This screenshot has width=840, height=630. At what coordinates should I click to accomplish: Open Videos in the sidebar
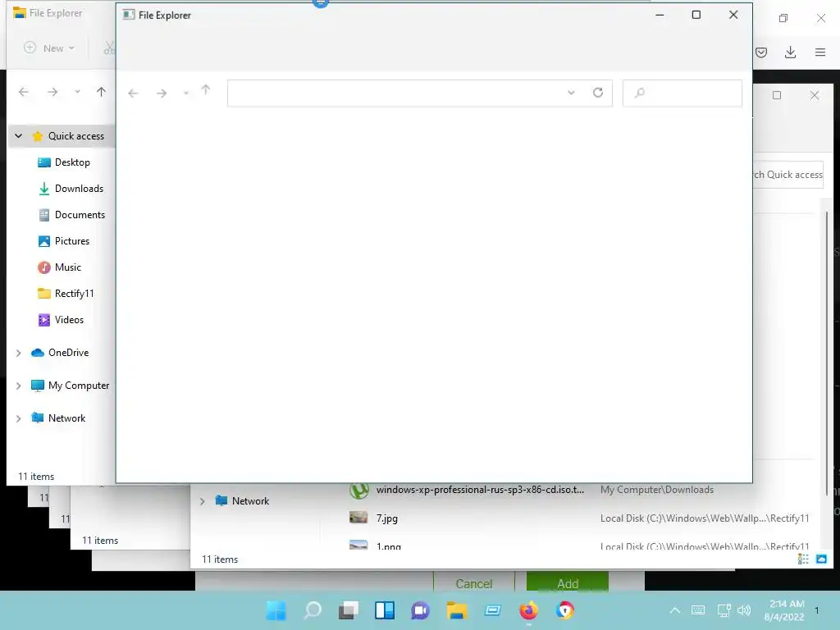coord(69,320)
